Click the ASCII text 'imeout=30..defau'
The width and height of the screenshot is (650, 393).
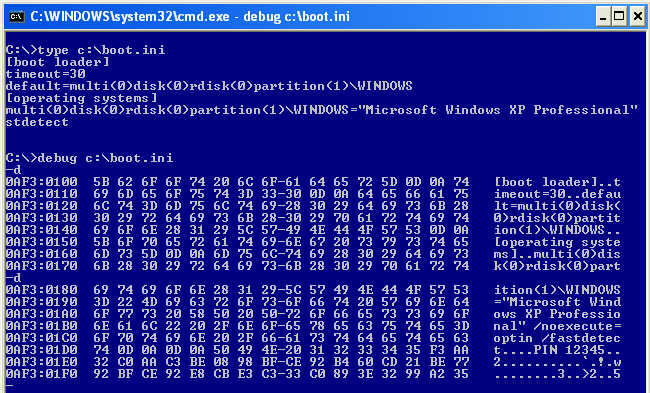[557, 194]
